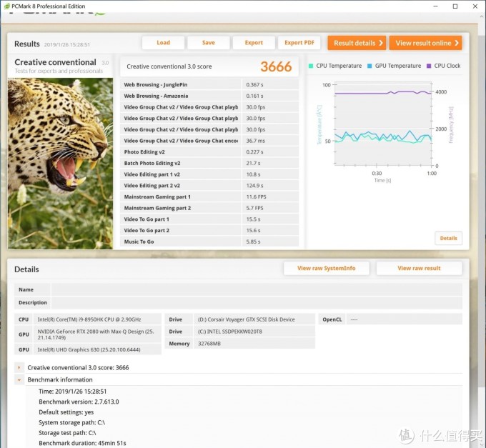Collapse Benchmark information section
Screen dimensions: 486x448
coord(19,379)
